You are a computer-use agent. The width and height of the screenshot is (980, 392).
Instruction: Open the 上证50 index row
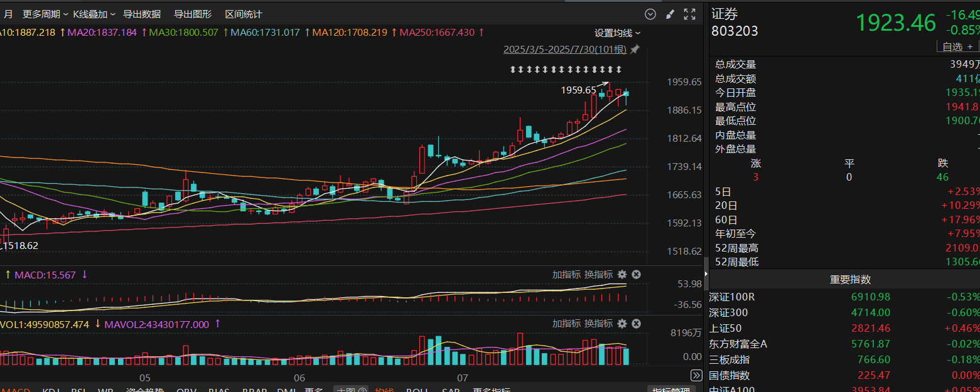844,328
